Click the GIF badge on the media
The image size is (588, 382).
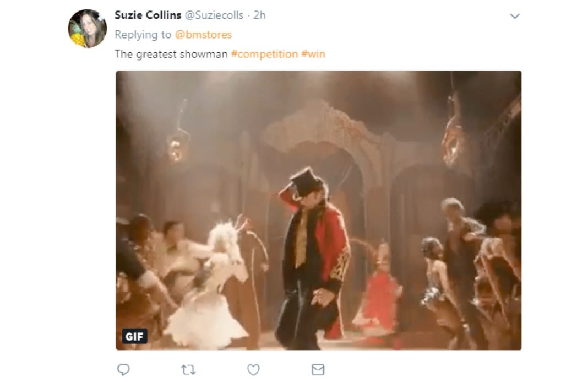point(134,336)
